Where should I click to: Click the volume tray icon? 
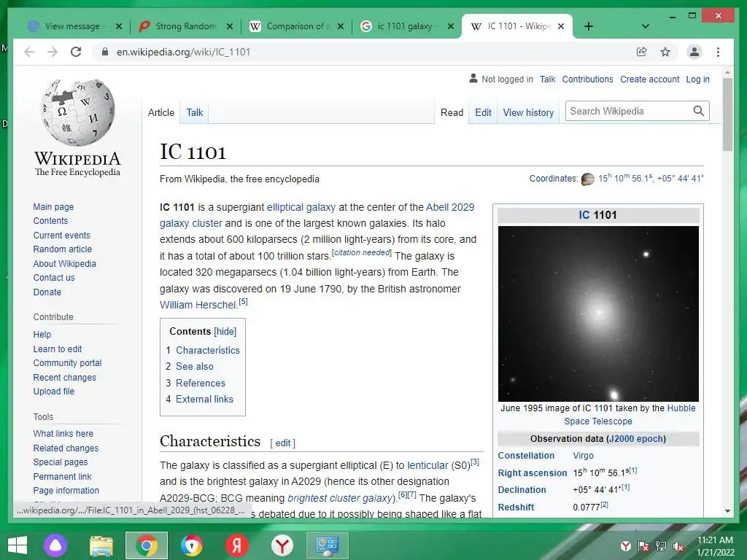pyautogui.click(x=678, y=546)
